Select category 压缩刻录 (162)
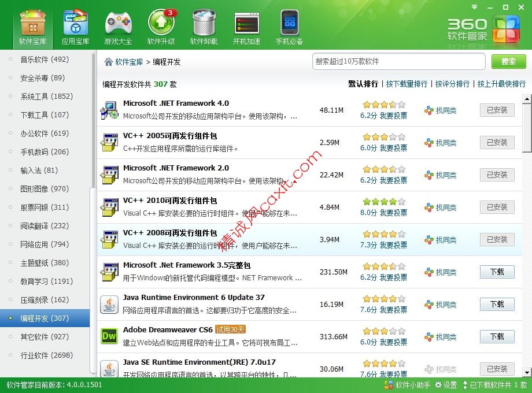Image resolution: width=532 pixels, height=393 pixels. point(45,300)
